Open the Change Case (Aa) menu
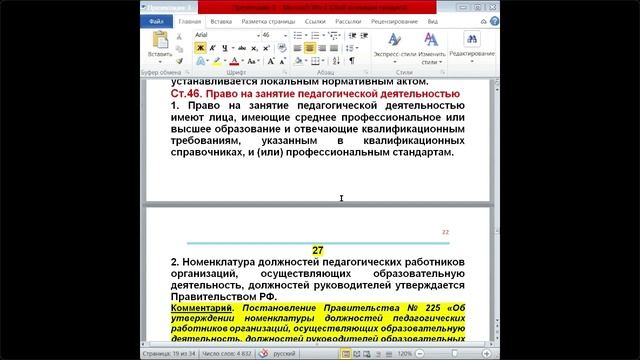The width and height of the screenshot is (640, 360). (252, 61)
